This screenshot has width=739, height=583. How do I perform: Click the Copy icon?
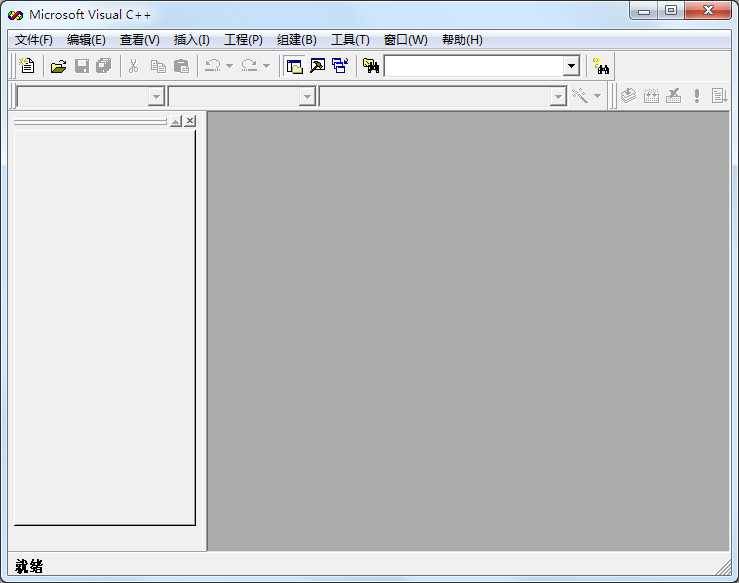pos(158,66)
